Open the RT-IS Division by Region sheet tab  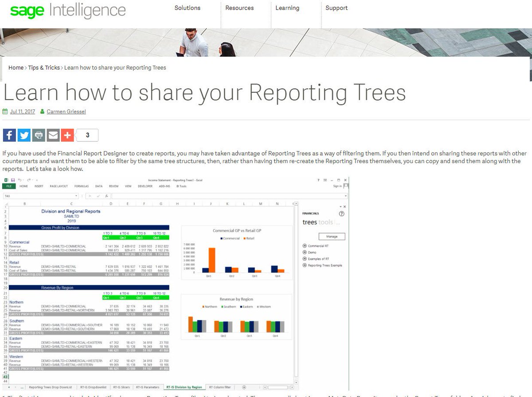[184, 387]
